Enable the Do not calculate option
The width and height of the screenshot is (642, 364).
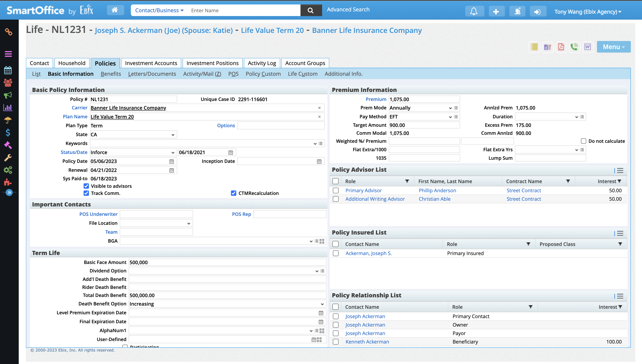tap(583, 141)
